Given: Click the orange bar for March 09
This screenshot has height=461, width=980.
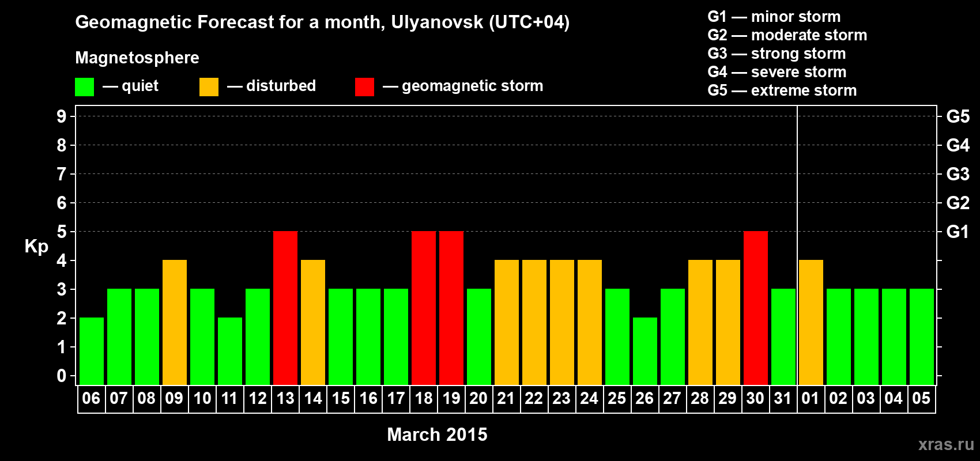Looking at the screenshot, I should pos(175,323).
